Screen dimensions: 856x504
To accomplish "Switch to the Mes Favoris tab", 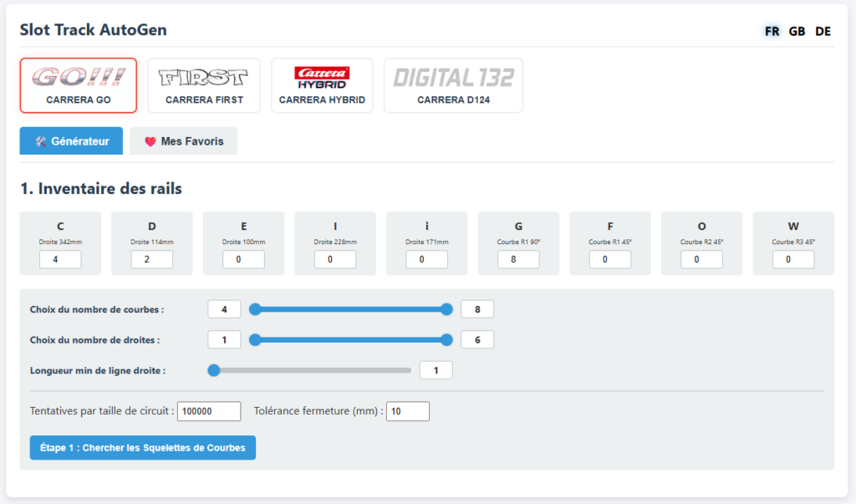I will pos(183,141).
